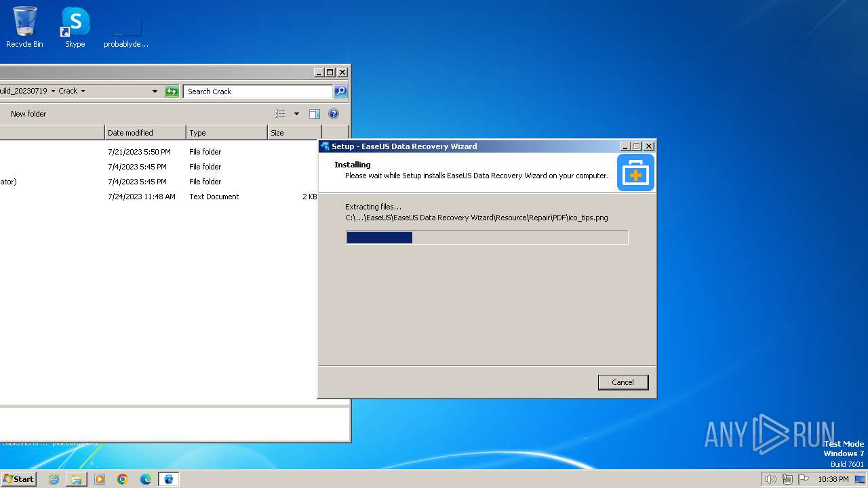
Task: Cancel the EaseUS installation
Action: coord(623,382)
